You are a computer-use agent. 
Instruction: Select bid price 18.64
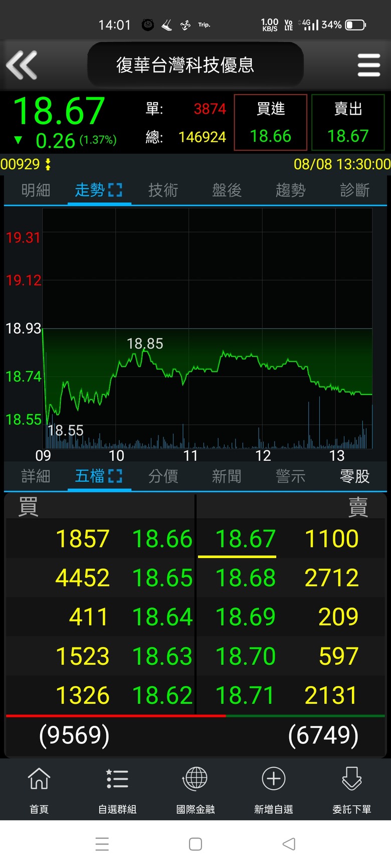click(x=162, y=617)
